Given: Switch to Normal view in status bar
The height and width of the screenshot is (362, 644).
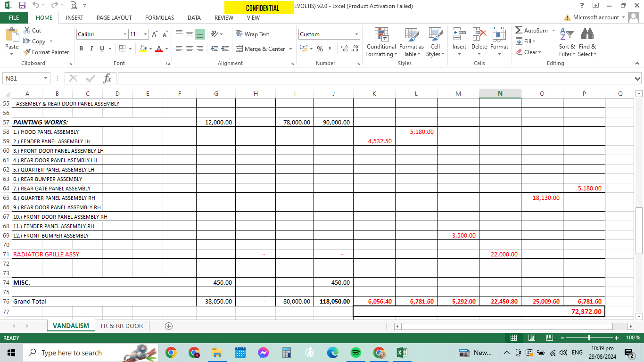Looking at the screenshot, I should [x=513, y=337].
